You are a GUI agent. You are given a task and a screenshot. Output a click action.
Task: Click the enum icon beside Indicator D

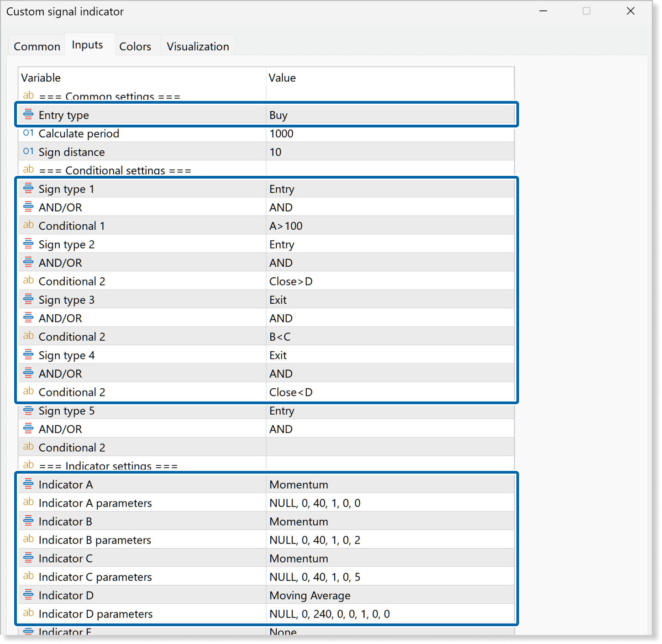[x=28, y=594]
